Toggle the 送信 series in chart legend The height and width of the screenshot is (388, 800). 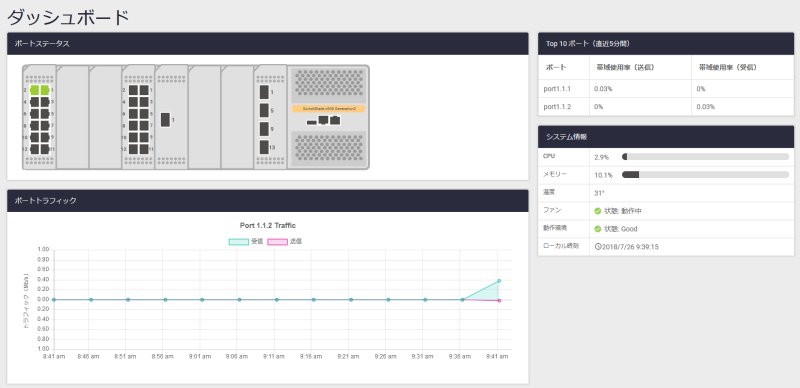284,241
